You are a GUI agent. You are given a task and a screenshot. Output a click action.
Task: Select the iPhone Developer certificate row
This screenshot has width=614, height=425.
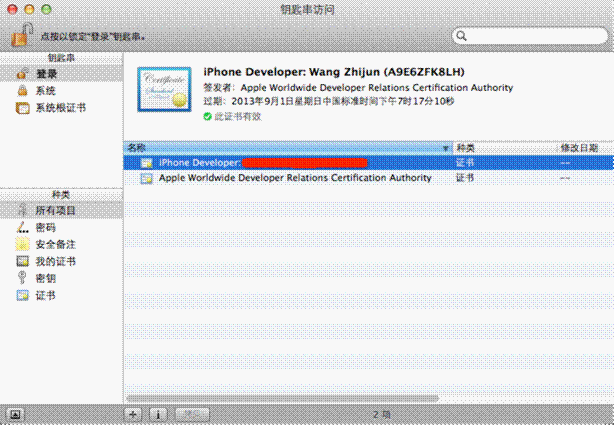click(368, 163)
